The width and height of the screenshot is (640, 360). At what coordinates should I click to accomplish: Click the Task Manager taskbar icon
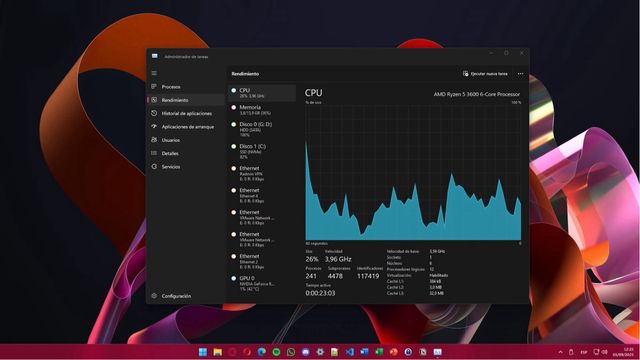(438, 352)
